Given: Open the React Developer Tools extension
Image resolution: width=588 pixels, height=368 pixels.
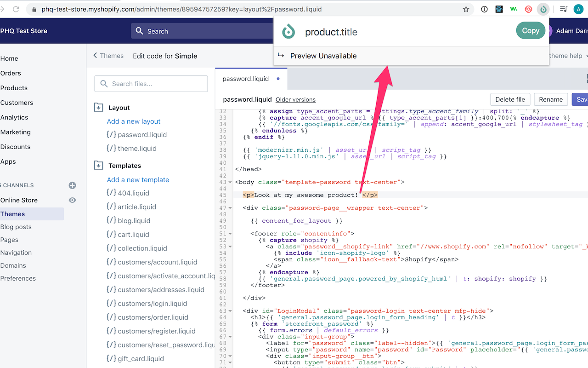Looking at the screenshot, I should [x=499, y=9].
